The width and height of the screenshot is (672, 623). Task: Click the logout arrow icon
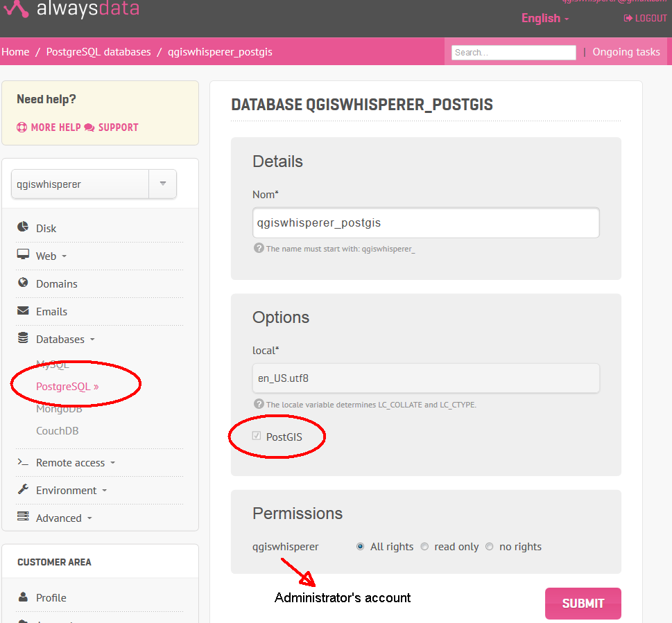(x=628, y=18)
